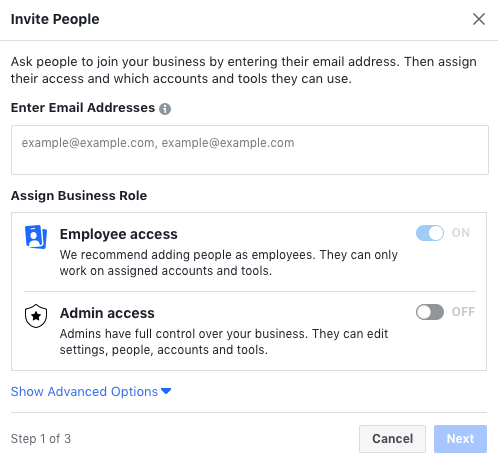Click the Admin access description text
Image resolution: width=498 pixels, height=461 pixels.
(224, 342)
